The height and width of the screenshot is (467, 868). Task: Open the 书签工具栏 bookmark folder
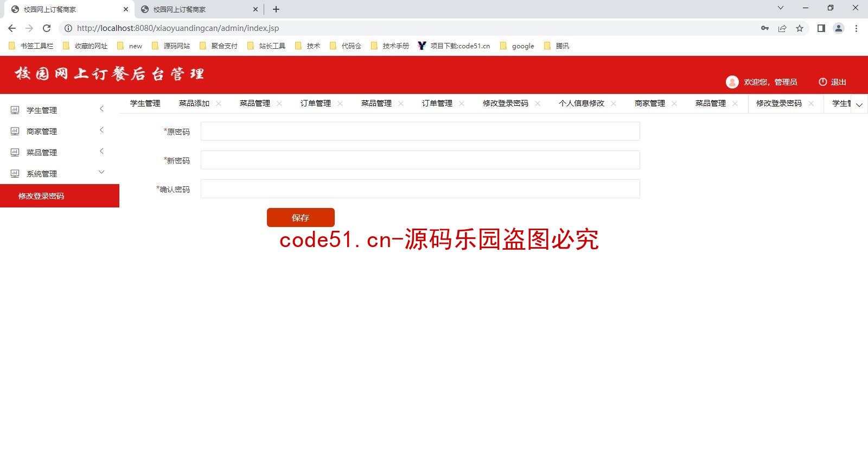pos(31,46)
